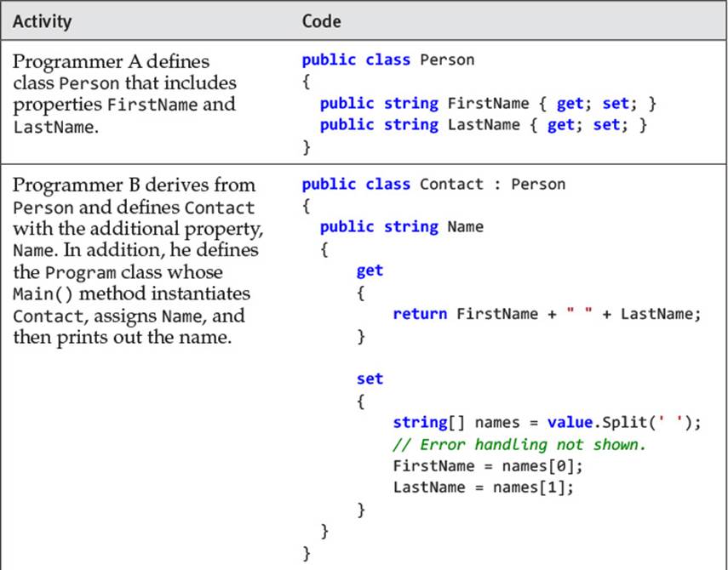Screen dimensions: 728x570
Task: Click the blue 'set' accessor keyword
Action: point(370,379)
